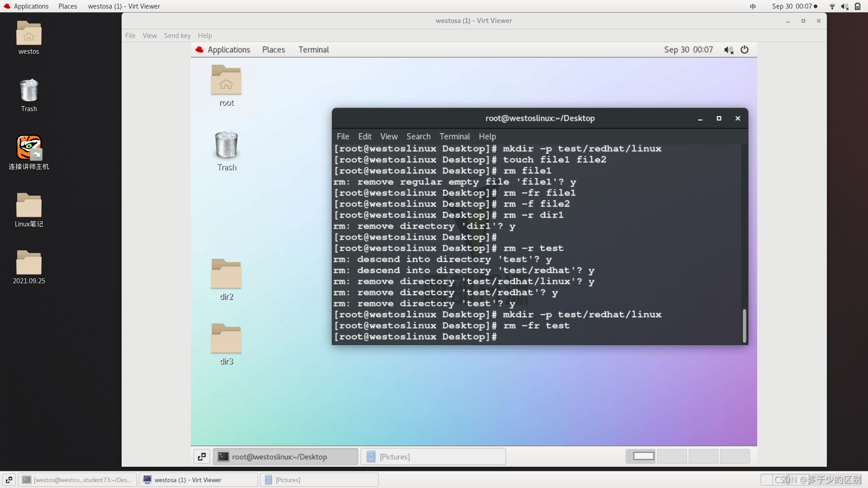Open the dir3 folder icon
Image resolution: width=868 pixels, height=488 pixels.
(226, 339)
